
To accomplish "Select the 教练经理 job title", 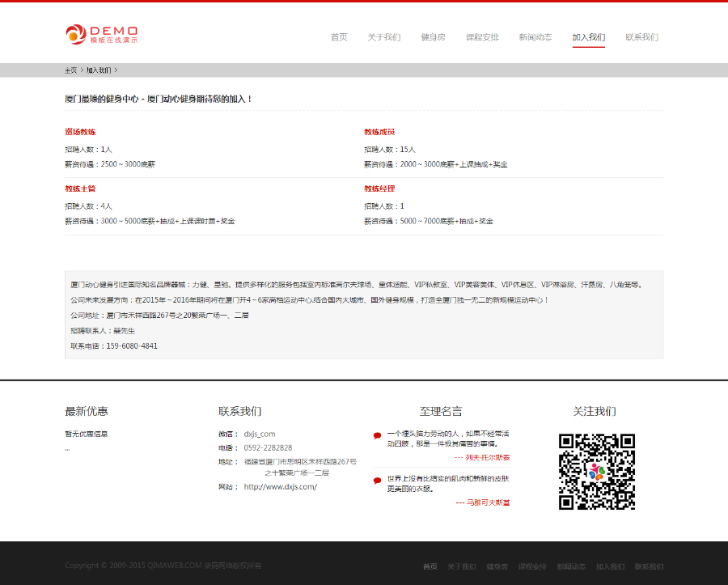I will 379,189.
